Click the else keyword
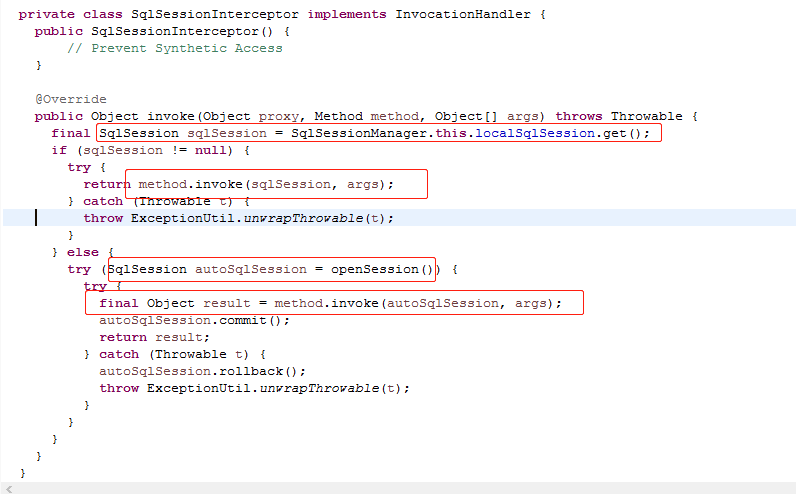This screenshot has height=494, width=796. (x=83, y=252)
